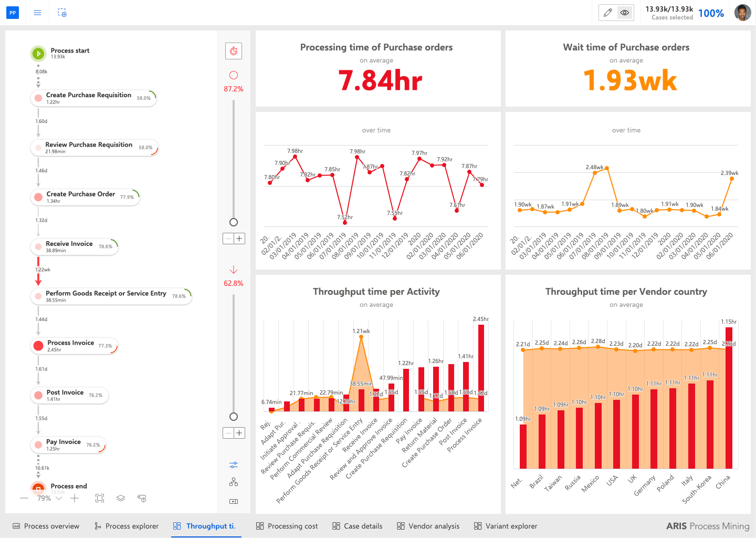Switch to Processing cost tab
The image size is (756, 538).
pyautogui.click(x=287, y=526)
